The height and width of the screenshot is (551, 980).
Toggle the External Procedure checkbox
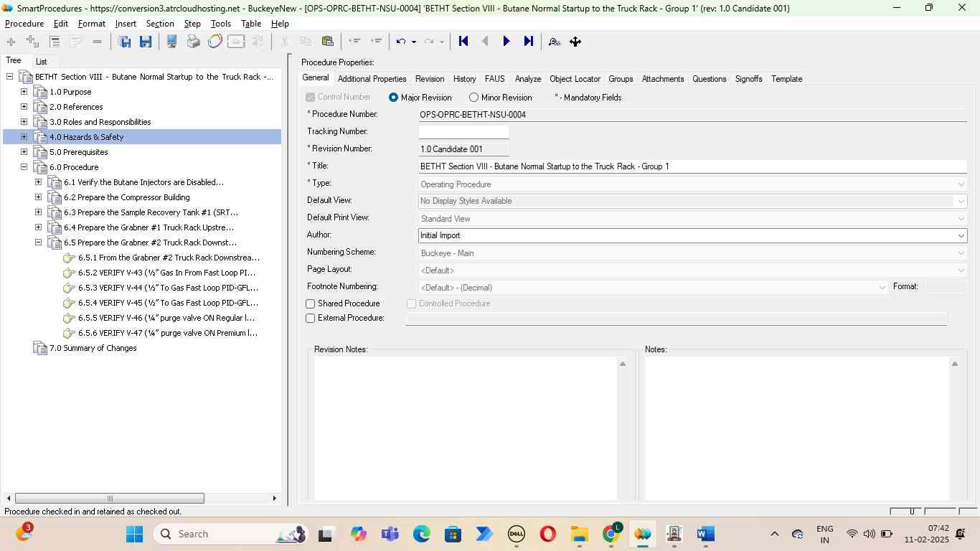click(311, 319)
